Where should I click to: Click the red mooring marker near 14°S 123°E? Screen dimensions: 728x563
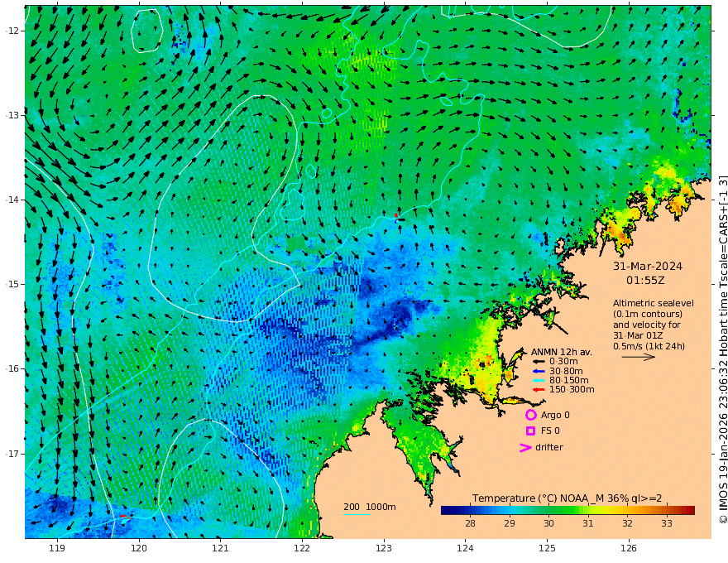click(x=396, y=215)
